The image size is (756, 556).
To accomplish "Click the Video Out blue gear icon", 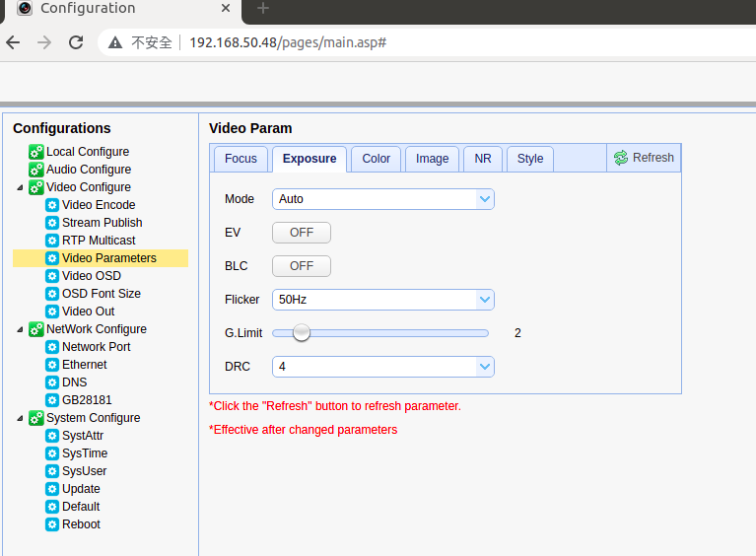I will click(x=52, y=312).
